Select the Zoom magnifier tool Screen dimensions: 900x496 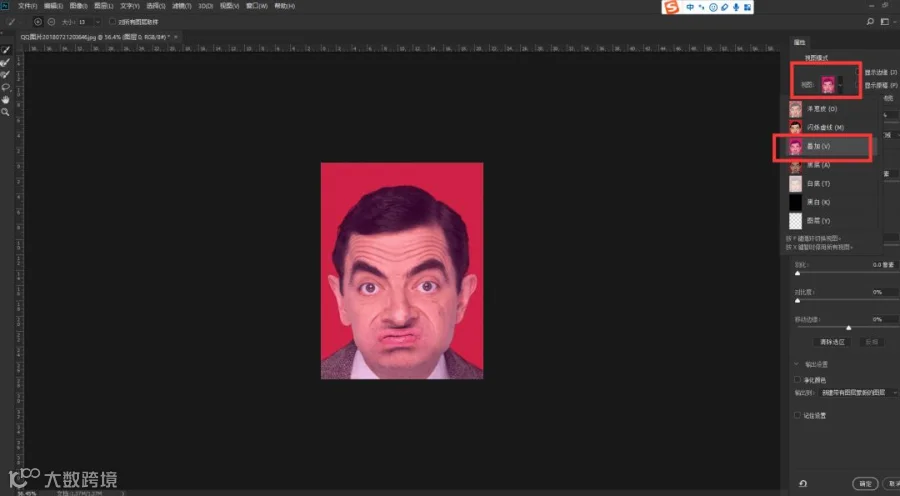(x=6, y=113)
